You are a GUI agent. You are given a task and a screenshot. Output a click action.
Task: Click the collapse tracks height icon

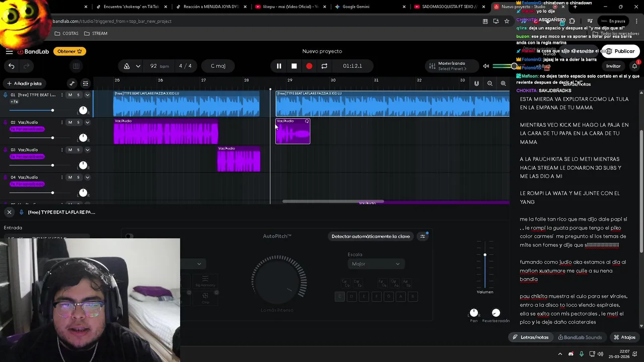(86, 83)
